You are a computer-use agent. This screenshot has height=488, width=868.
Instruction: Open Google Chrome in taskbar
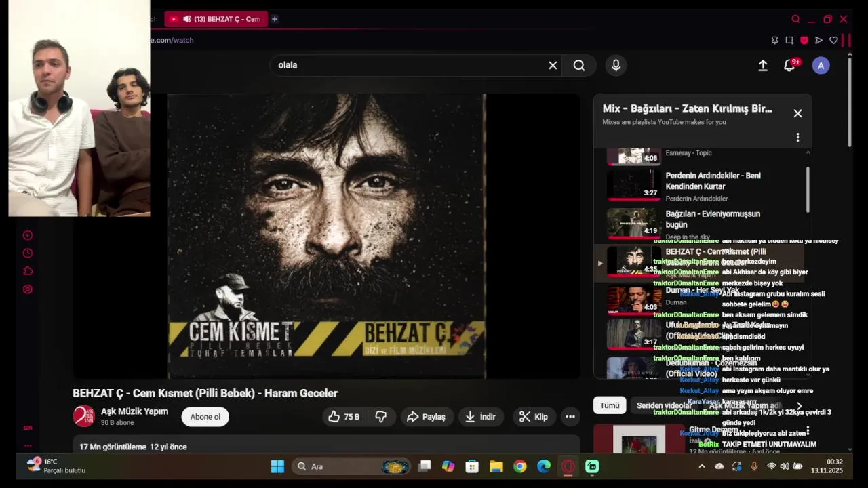[x=520, y=466]
